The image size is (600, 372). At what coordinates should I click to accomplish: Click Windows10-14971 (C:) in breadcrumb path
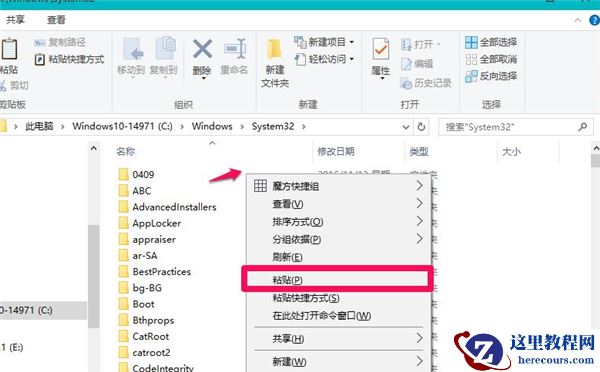coord(122,126)
